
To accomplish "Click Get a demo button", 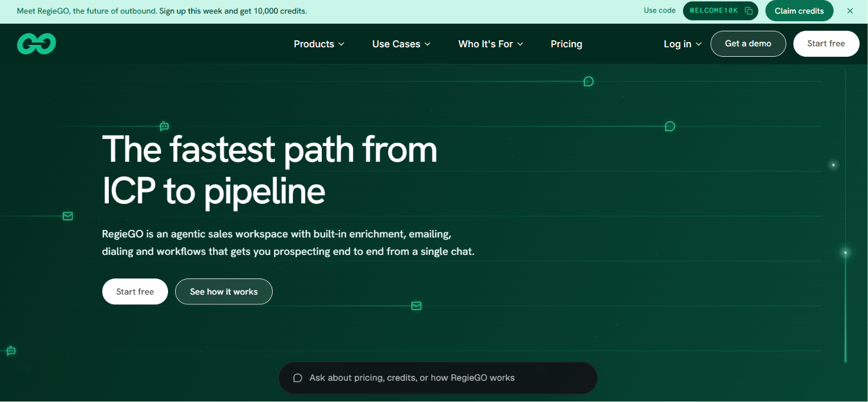I will [748, 44].
